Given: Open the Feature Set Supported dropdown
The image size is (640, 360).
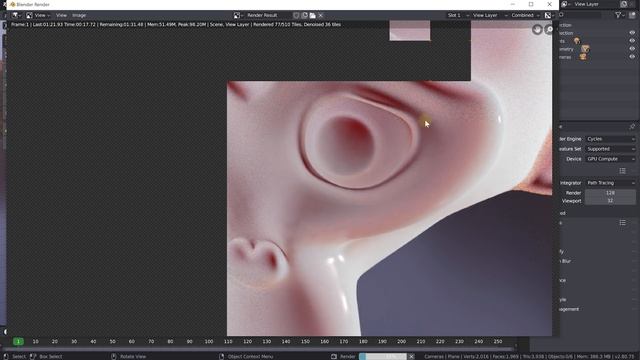Looking at the screenshot, I should click(611, 149).
